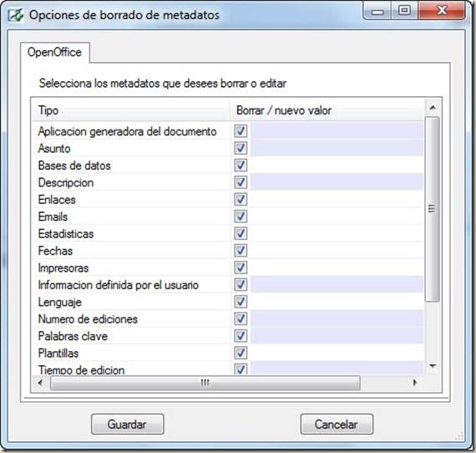Viewport: 476px width, 453px height.
Task: Select the OpenOffice tab
Action: click(x=54, y=53)
